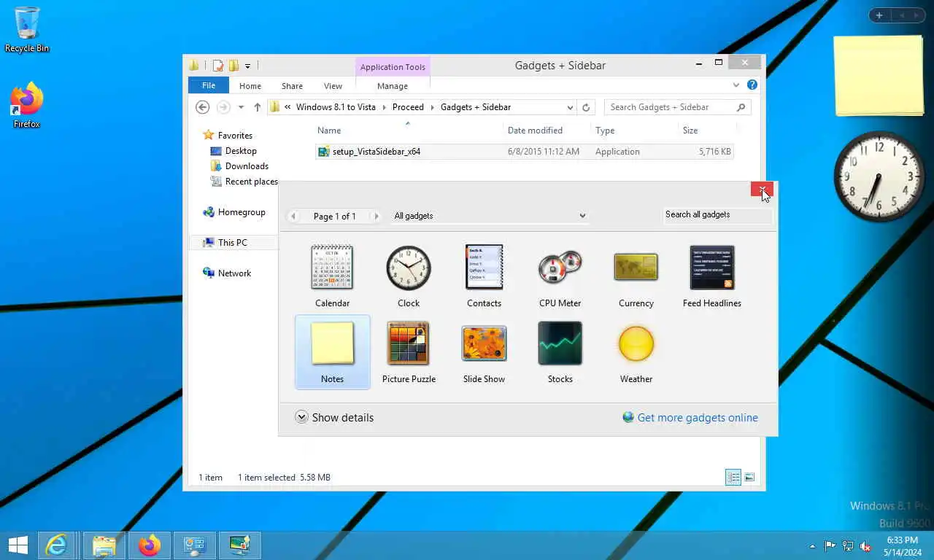This screenshot has width=934, height=560.
Task: Select the Clock gadget icon
Action: point(409,268)
